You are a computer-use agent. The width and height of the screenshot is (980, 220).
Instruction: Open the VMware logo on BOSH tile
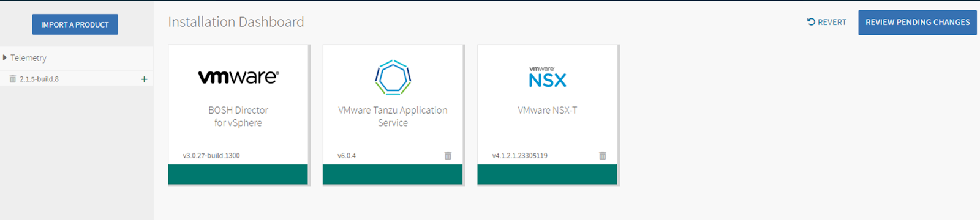238,77
